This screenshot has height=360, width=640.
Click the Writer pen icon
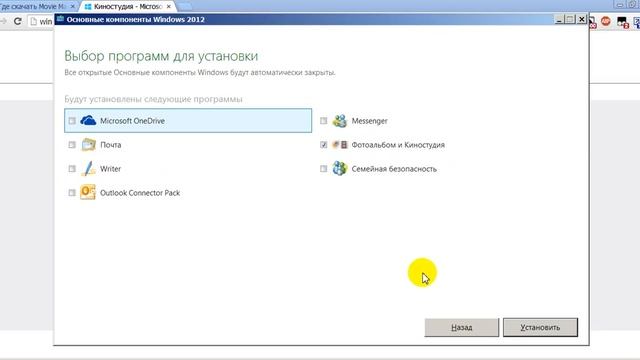click(88, 169)
